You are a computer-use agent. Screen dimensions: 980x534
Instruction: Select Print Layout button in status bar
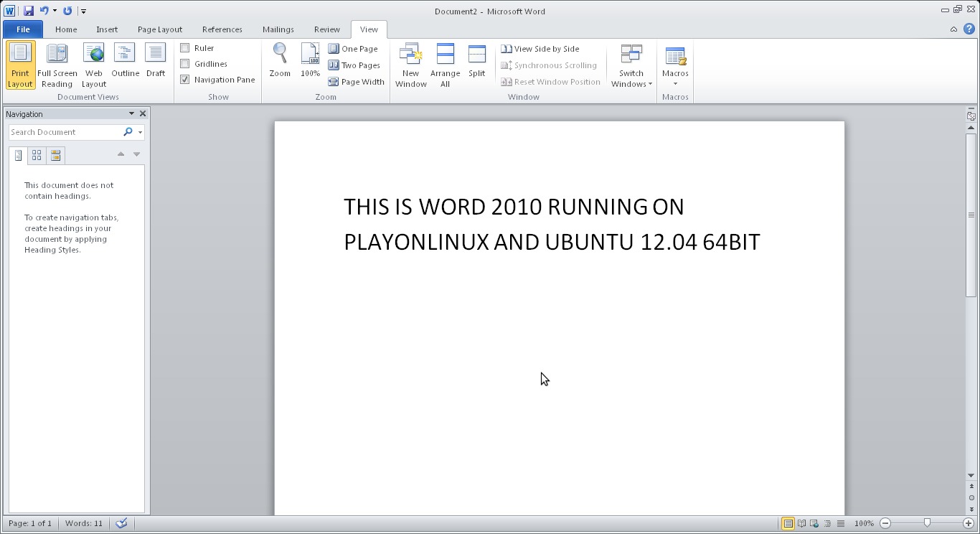click(788, 523)
